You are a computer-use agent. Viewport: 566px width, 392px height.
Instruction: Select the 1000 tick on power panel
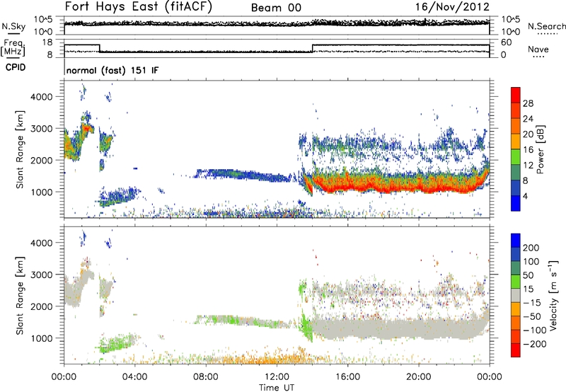(41, 192)
